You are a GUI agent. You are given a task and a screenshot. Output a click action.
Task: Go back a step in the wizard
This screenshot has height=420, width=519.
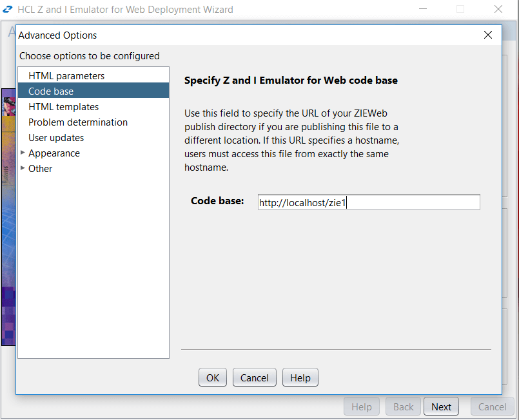pos(402,406)
